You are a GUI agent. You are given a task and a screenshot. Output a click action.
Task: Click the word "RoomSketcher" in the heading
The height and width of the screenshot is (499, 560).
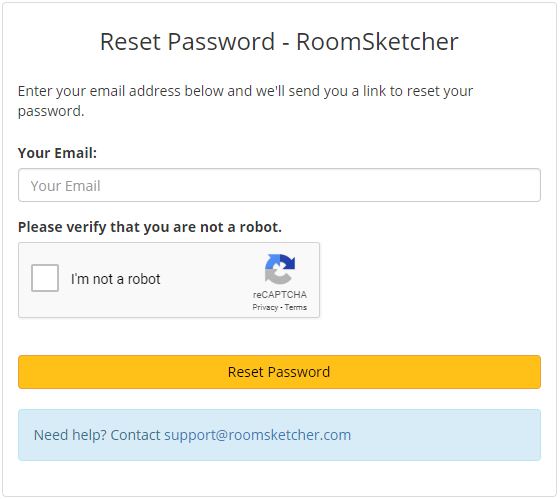(x=377, y=42)
